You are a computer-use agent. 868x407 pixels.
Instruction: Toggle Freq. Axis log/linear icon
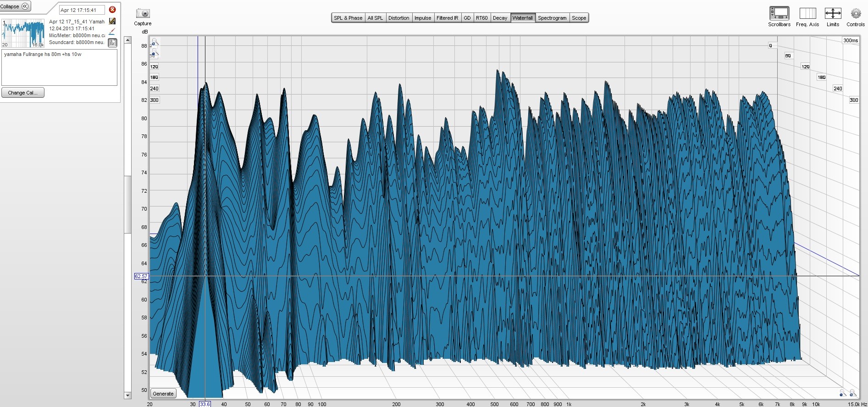tap(807, 13)
